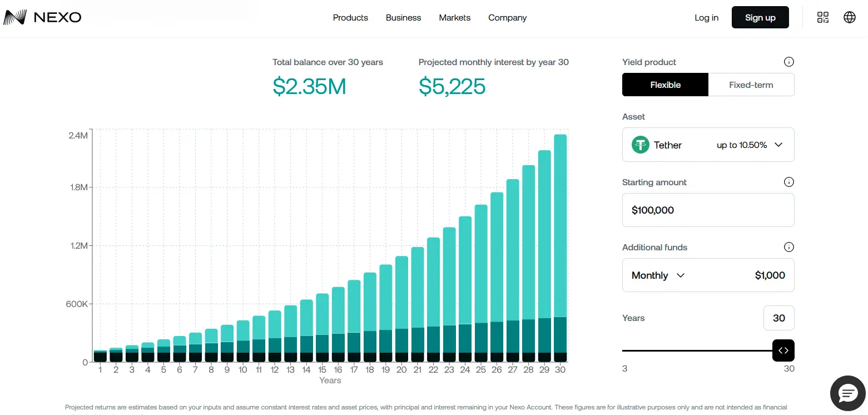Screen dimensions: 868x415
Task: Click the 1.8M y-axis label
Action: (79, 187)
